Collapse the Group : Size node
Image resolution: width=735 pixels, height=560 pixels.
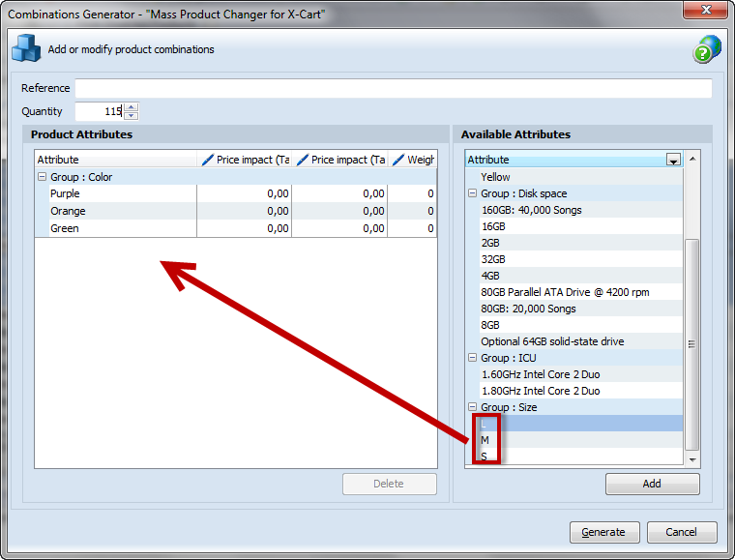(473, 407)
